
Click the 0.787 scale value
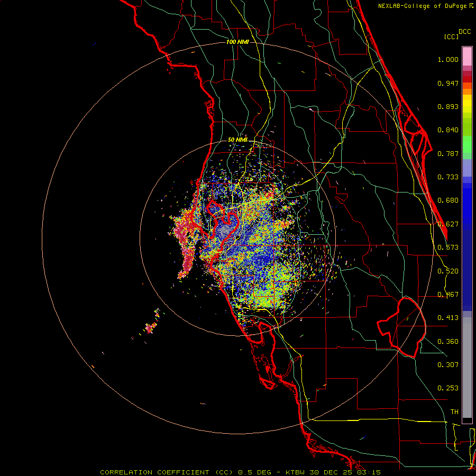click(448, 153)
